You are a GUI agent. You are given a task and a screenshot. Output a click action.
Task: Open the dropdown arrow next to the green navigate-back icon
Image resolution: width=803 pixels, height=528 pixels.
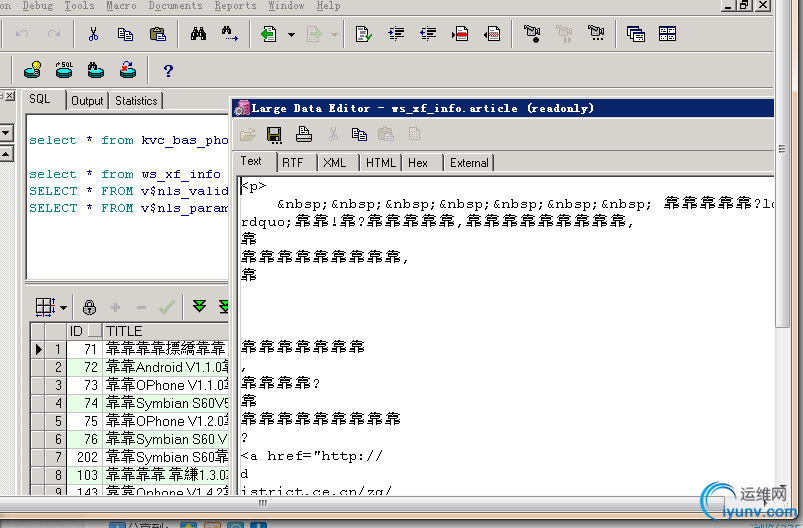tap(291, 35)
